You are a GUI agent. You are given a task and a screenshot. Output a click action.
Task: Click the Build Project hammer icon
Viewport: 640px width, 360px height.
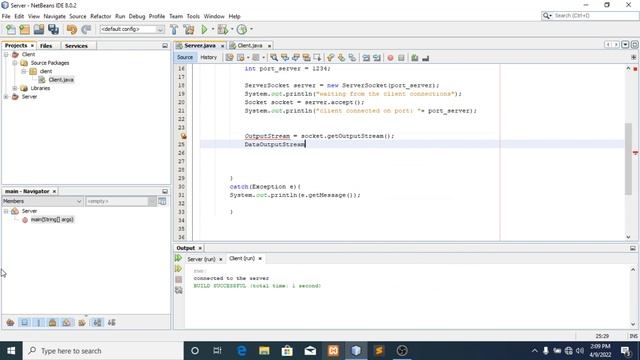click(x=174, y=29)
